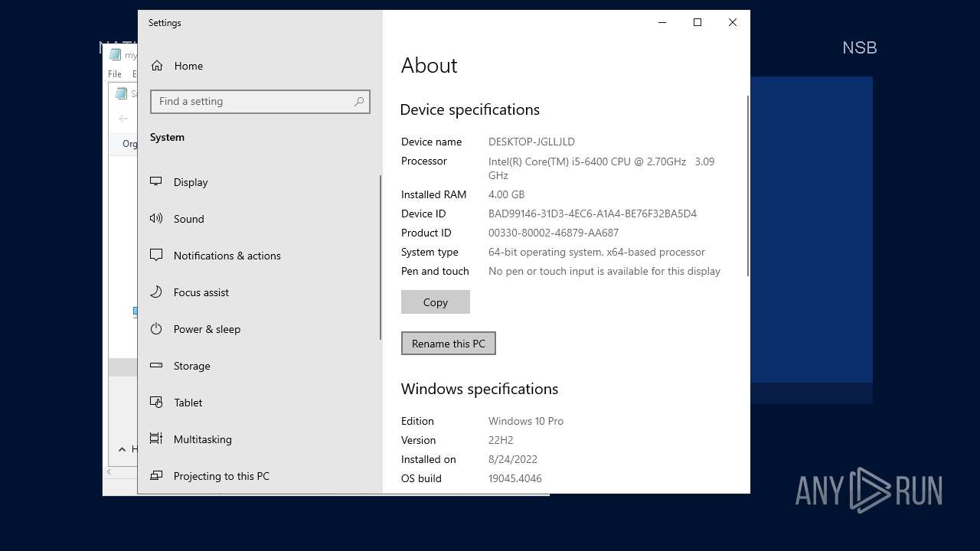
Task: Click back arrow in background Save dialog
Action: tap(123, 119)
